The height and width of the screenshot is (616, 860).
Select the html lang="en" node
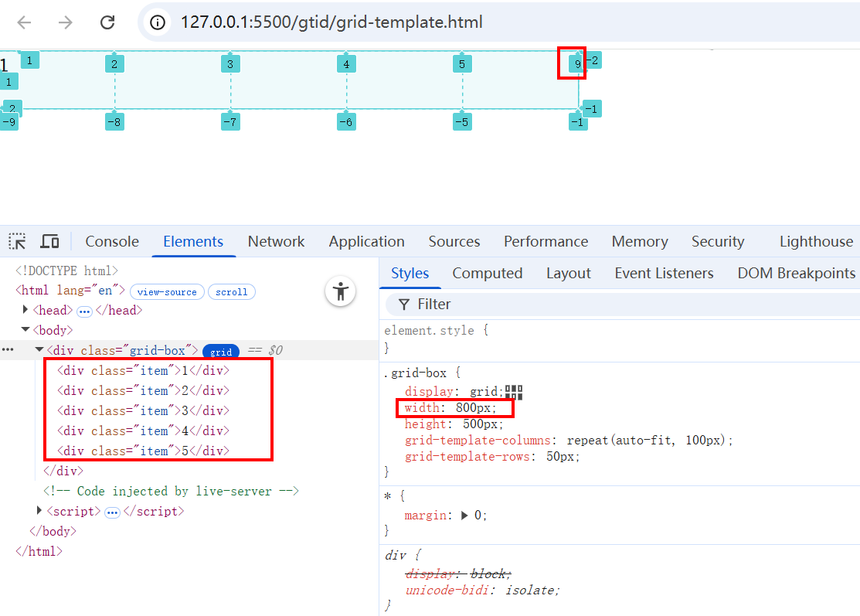pos(70,290)
